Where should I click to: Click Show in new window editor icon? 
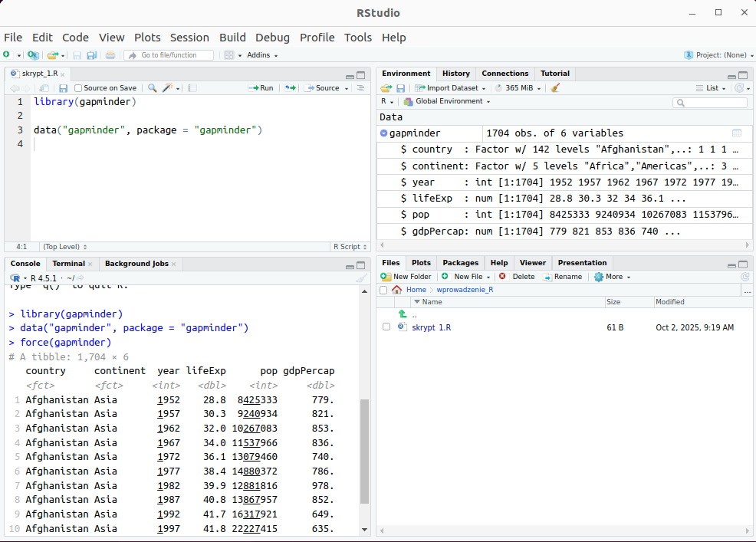tap(44, 88)
